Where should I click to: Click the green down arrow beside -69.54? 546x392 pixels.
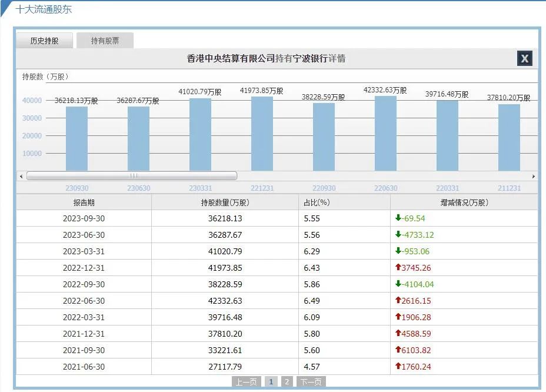(x=398, y=218)
